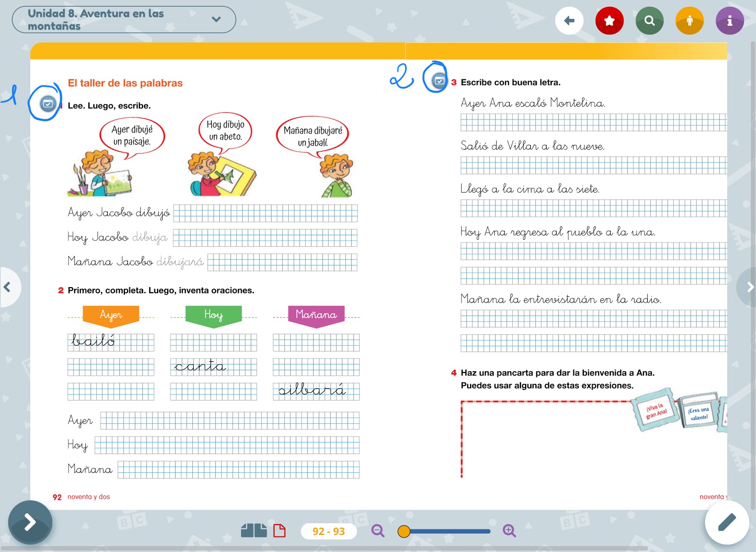
Task: Click the page number field 92 - 93
Action: 328,531
